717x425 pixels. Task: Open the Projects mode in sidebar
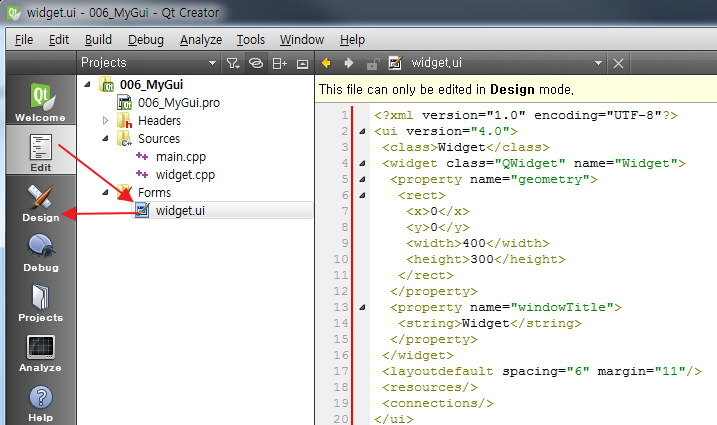coord(41,301)
